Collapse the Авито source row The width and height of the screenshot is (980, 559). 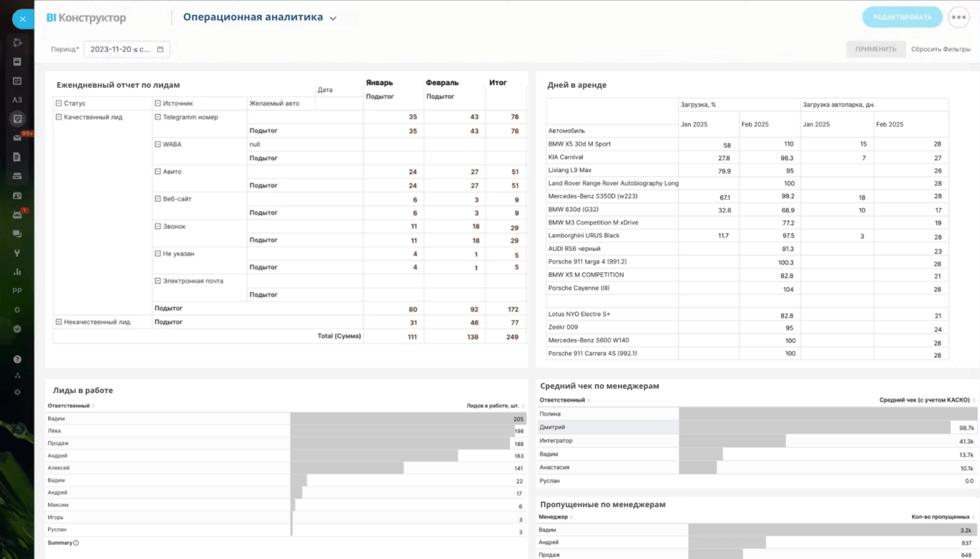(x=158, y=172)
